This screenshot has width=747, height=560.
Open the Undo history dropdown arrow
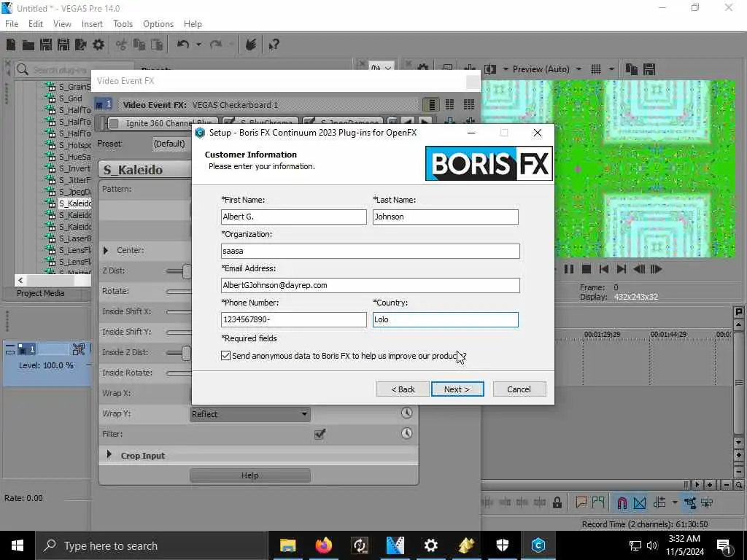pos(198,44)
